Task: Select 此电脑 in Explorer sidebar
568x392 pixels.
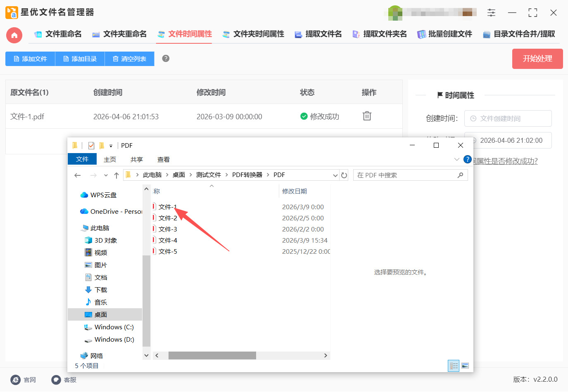Action: click(x=96, y=228)
